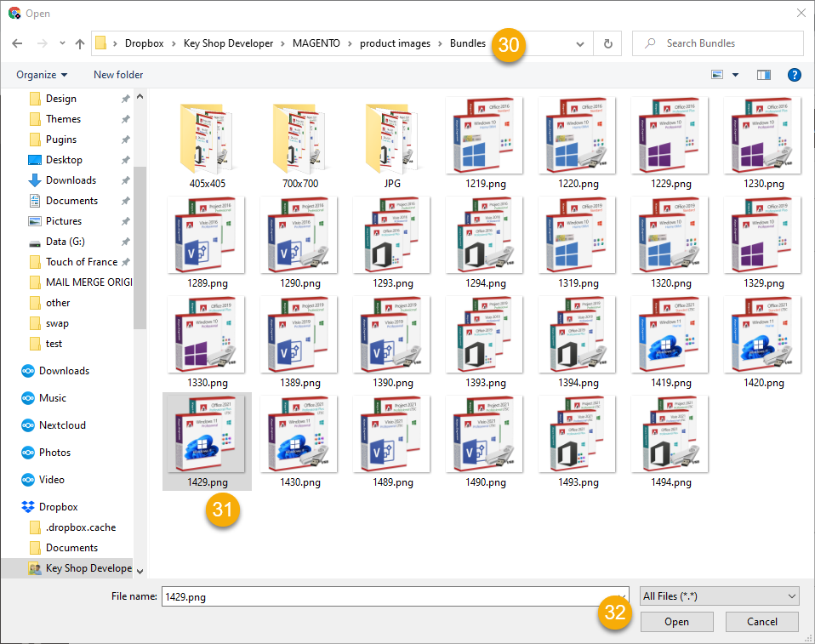815x644 pixels.
Task: Click New folder in toolbar
Action: click(118, 75)
